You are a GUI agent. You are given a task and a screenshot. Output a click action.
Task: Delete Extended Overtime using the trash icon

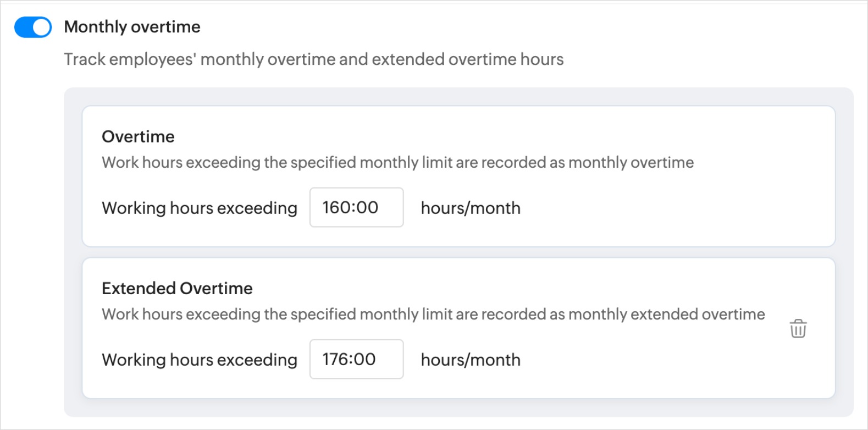798,328
